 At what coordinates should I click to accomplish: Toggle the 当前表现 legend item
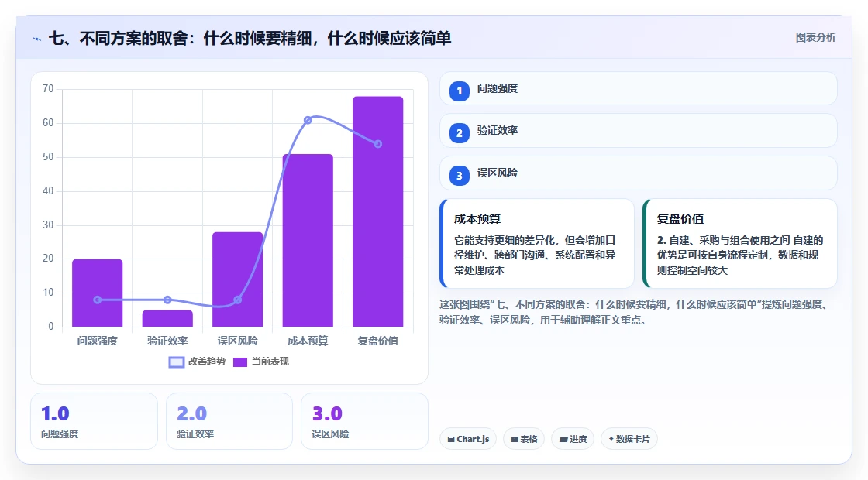260,362
